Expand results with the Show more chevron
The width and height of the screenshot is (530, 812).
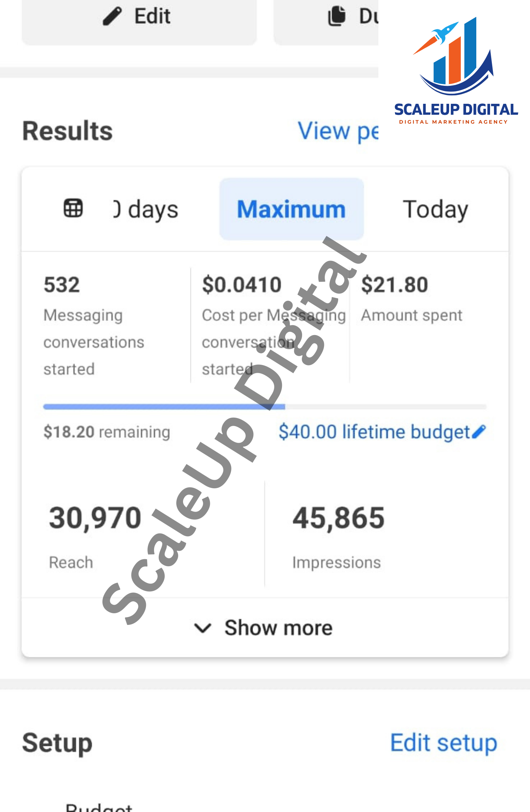pyautogui.click(x=203, y=628)
